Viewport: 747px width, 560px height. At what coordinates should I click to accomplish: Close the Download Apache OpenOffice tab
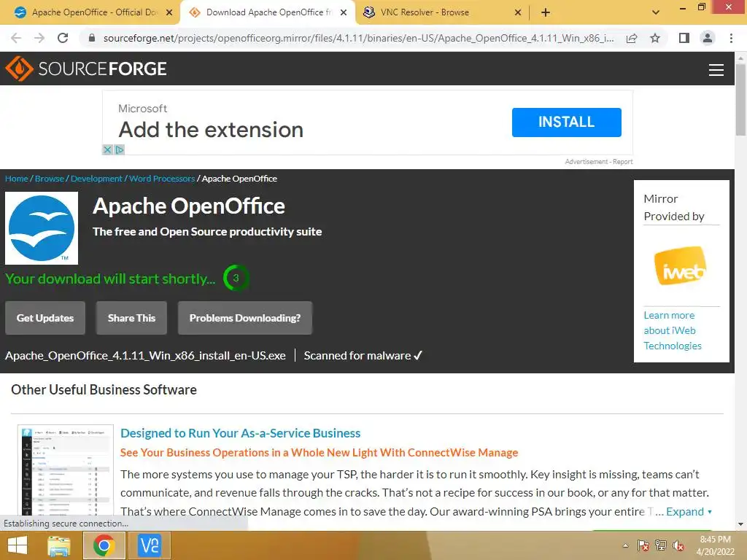pos(344,12)
